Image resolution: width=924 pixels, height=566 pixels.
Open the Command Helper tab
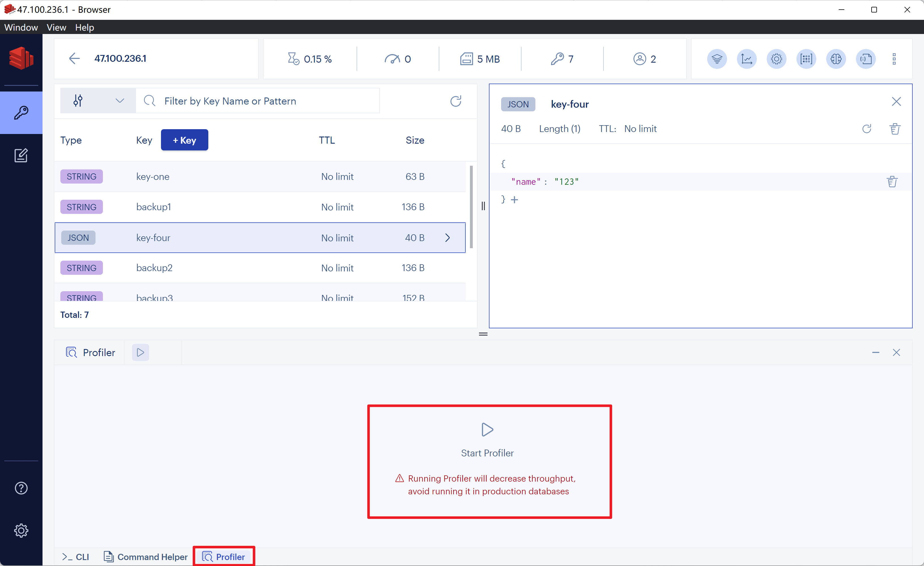145,557
